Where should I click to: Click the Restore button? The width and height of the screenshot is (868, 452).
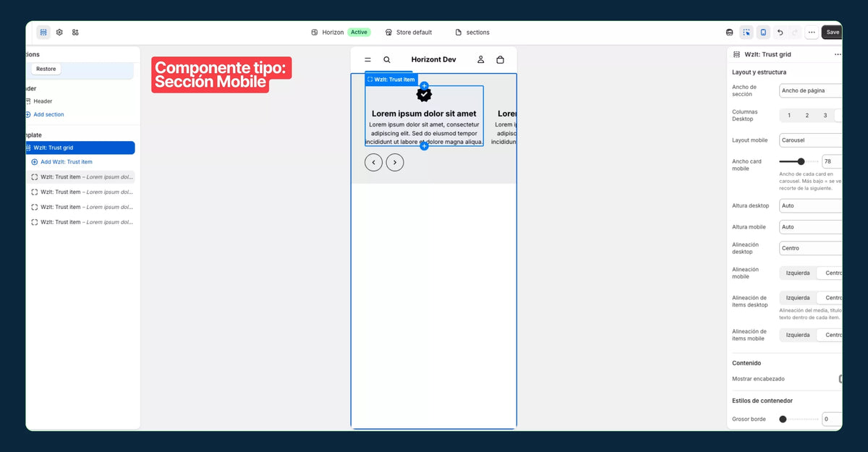[x=46, y=69]
